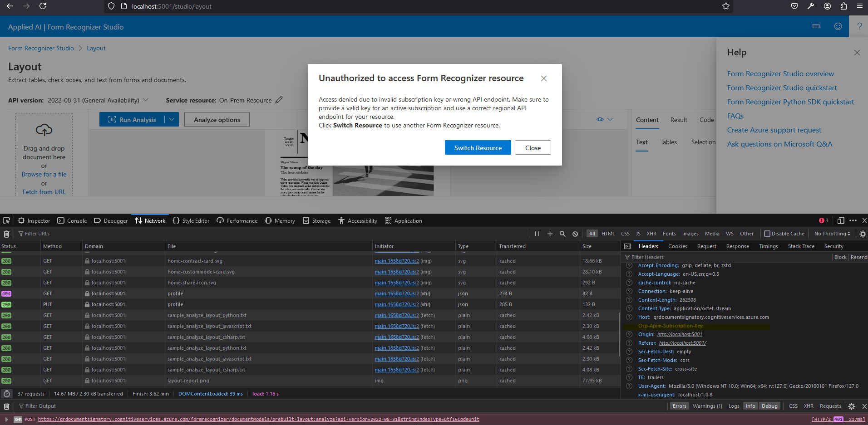Screen dimensions: 868x425
Task: Open Form Recognizer Studio quickstart link
Action: pyautogui.click(x=782, y=88)
